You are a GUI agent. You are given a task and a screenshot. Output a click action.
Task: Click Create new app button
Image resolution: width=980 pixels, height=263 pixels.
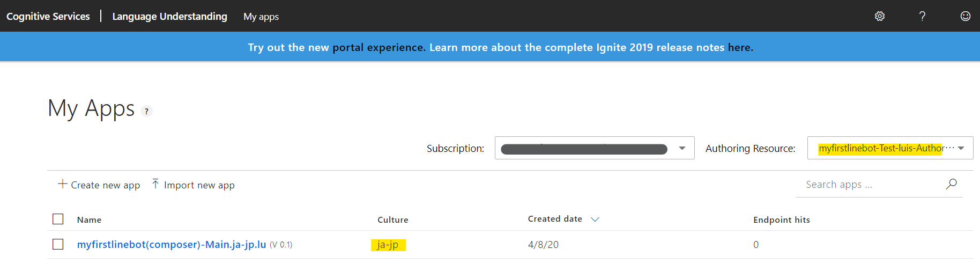point(99,185)
